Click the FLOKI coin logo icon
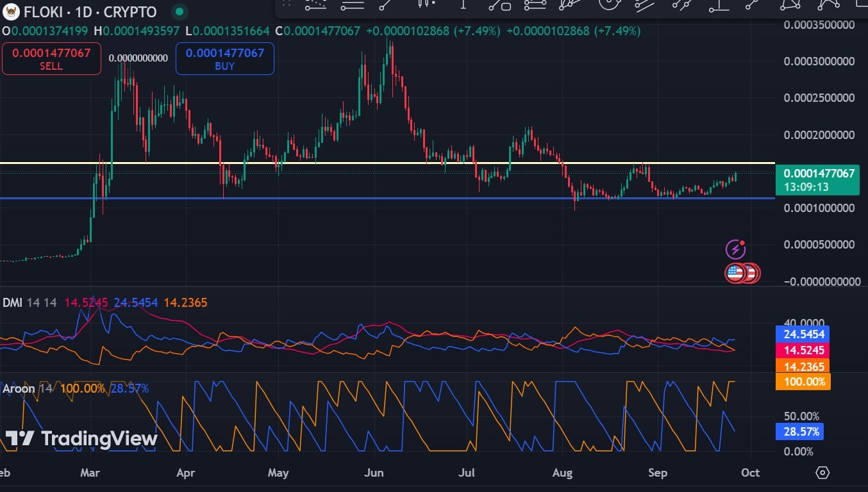 11,12
